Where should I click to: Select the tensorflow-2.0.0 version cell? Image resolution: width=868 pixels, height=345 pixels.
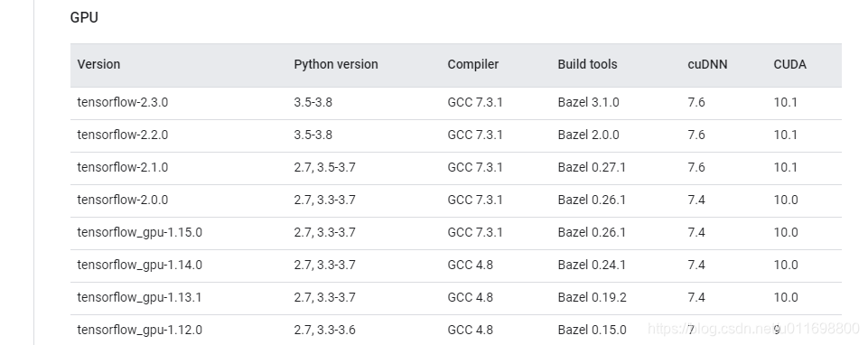(x=122, y=200)
